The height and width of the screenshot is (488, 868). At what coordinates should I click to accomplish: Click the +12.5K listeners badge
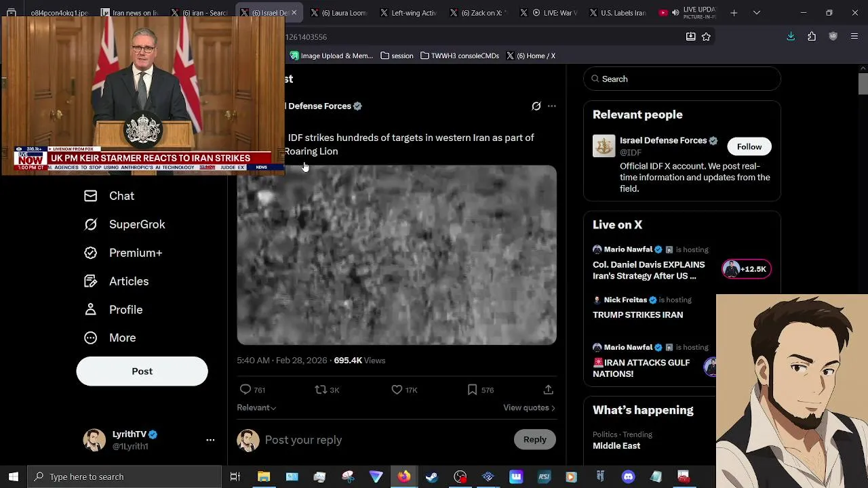tap(746, 269)
